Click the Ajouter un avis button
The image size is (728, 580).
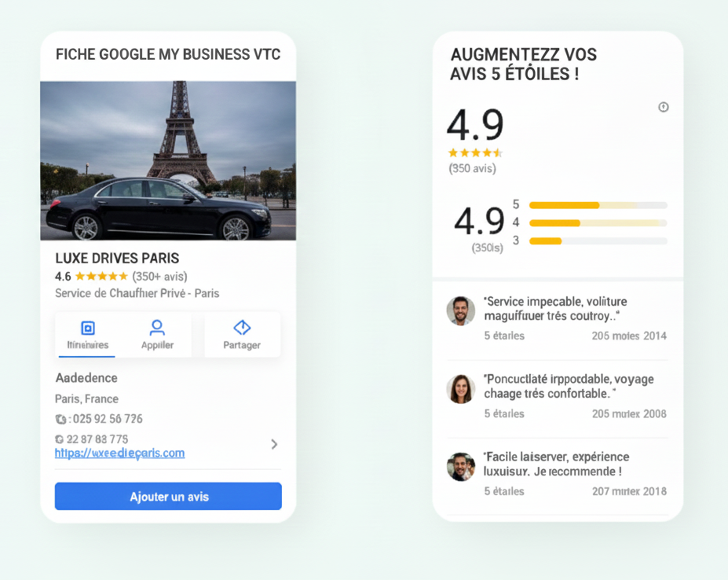[167, 496]
